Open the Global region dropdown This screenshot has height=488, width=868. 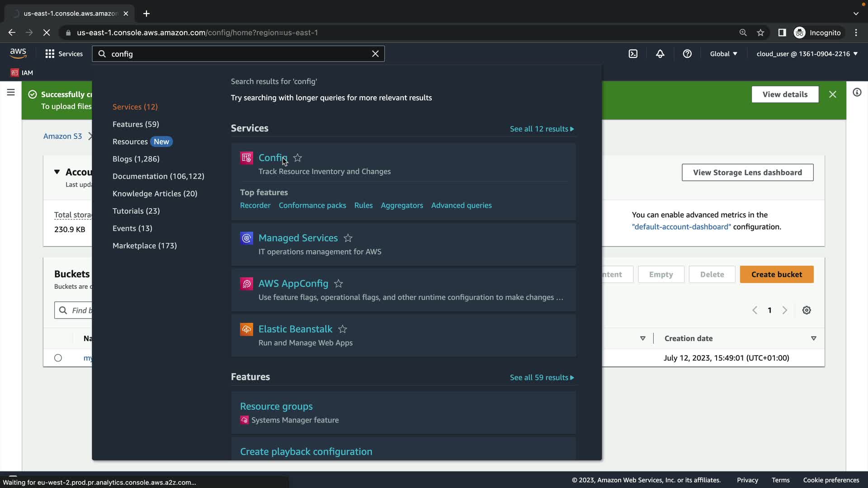tap(723, 54)
